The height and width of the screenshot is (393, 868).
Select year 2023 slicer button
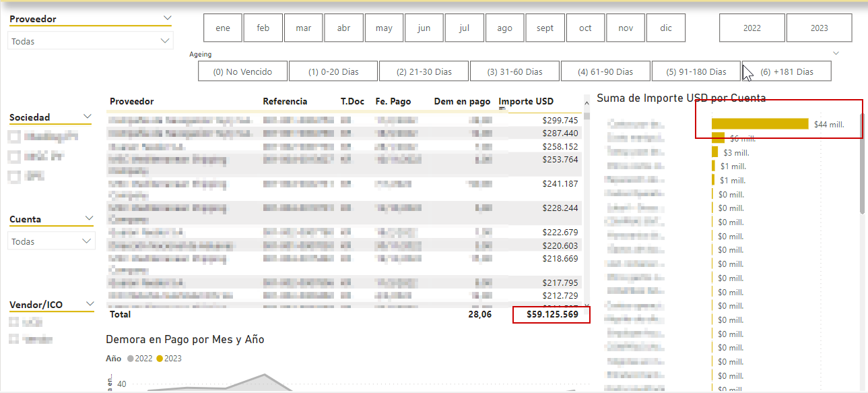[x=820, y=28]
